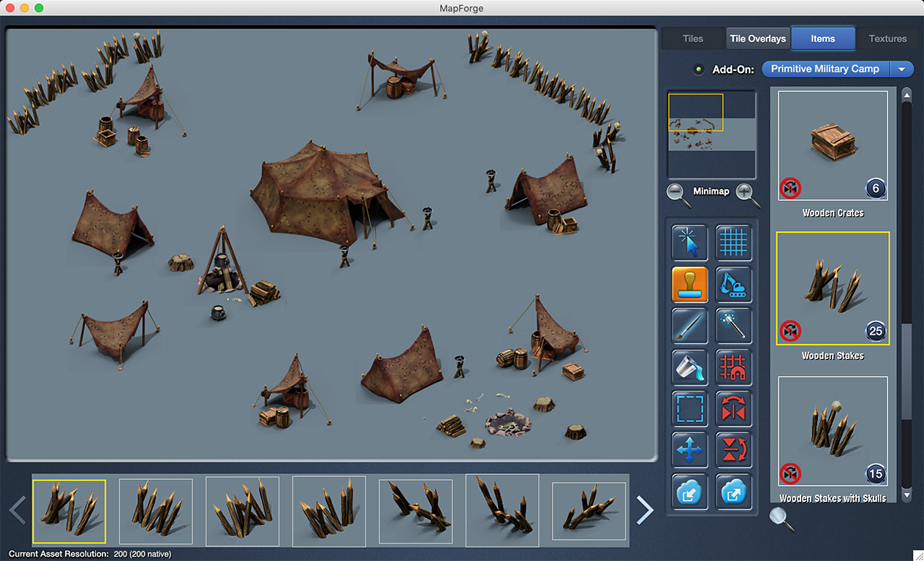The image size is (924, 561).
Task: Click the Minimap label
Action: click(x=711, y=191)
